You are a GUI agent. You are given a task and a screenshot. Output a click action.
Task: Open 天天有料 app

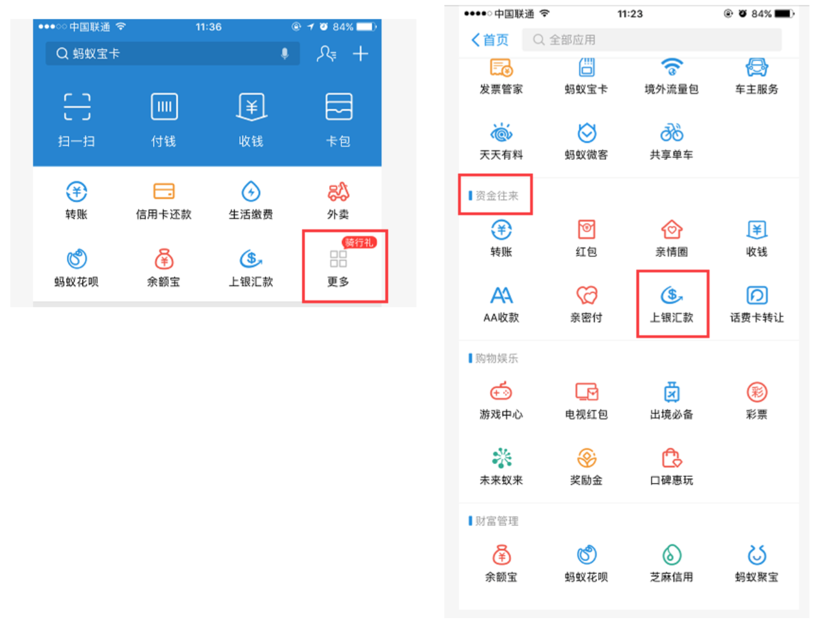pyautogui.click(x=501, y=142)
